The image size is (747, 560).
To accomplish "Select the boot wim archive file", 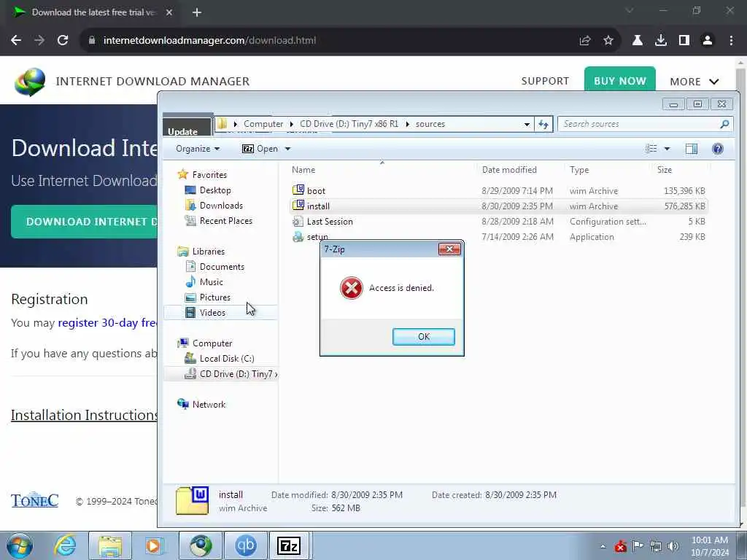I will point(499,191).
